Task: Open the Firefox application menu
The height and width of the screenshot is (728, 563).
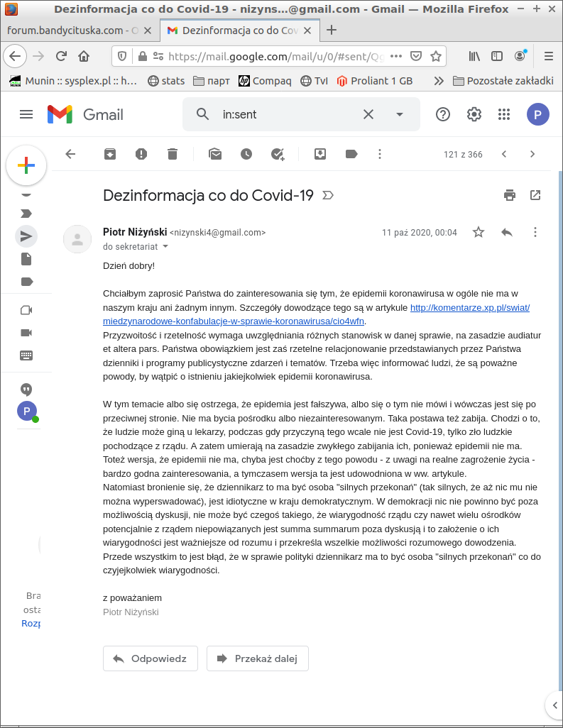Action: 549,56
